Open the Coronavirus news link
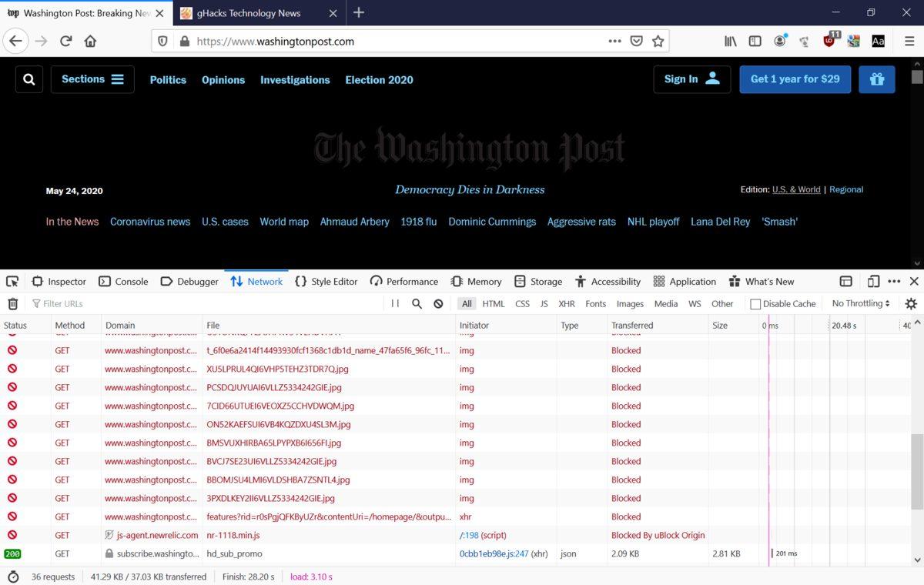924x585 pixels. [149, 222]
